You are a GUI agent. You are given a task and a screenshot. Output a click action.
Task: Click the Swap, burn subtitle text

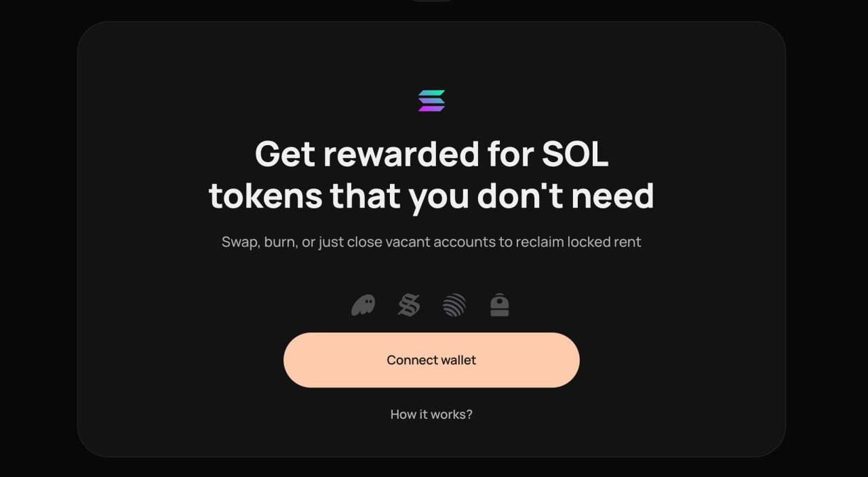(431, 242)
